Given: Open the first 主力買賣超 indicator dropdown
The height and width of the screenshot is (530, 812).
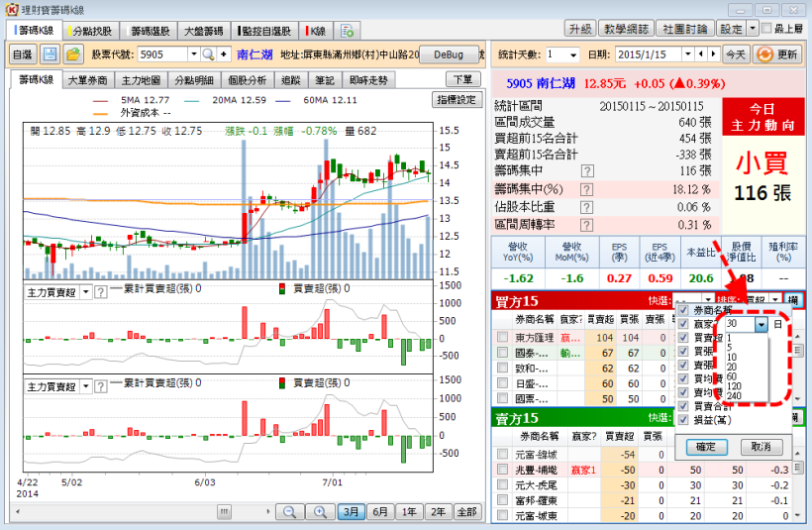Looking at the screenshot, I should [x=85, y=291].
